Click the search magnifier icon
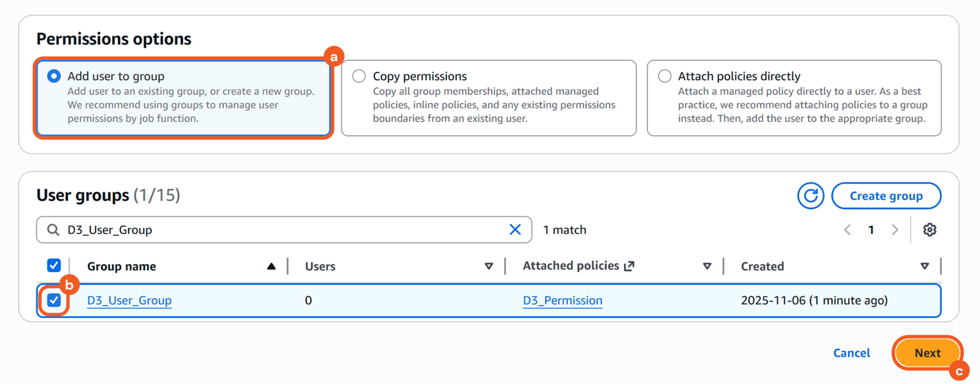Screen dimensions: 980x384 click(x=53, y=230)
